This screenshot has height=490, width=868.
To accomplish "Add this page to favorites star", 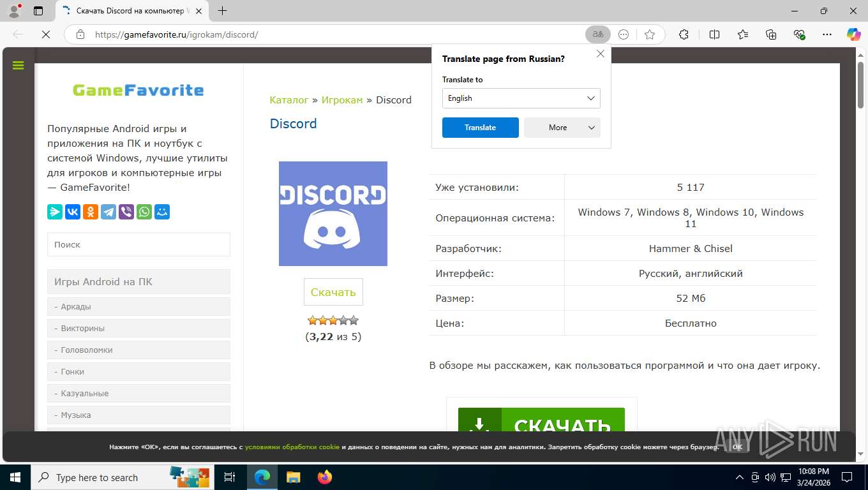I will (x=650, y=34).
